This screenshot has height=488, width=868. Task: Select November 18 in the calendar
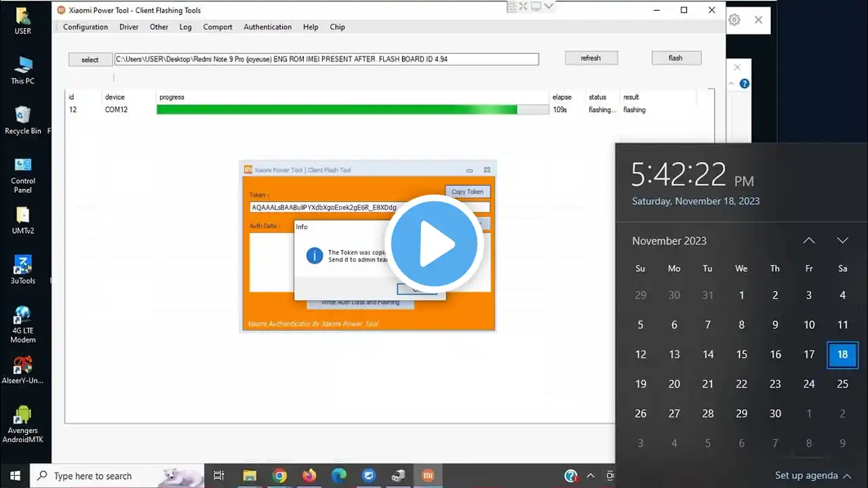tap(842, 354)
